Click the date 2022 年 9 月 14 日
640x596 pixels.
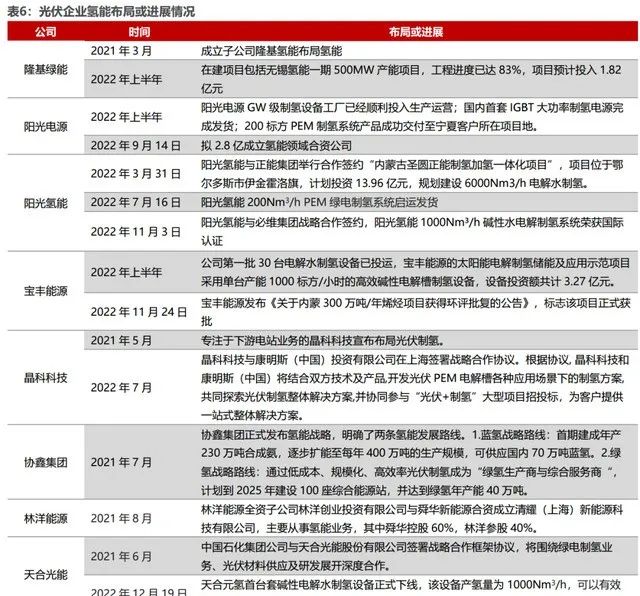(136, 145)
